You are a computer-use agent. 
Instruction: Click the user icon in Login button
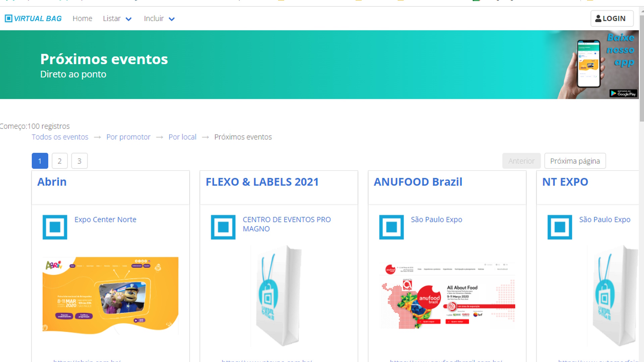click(598, 18)
